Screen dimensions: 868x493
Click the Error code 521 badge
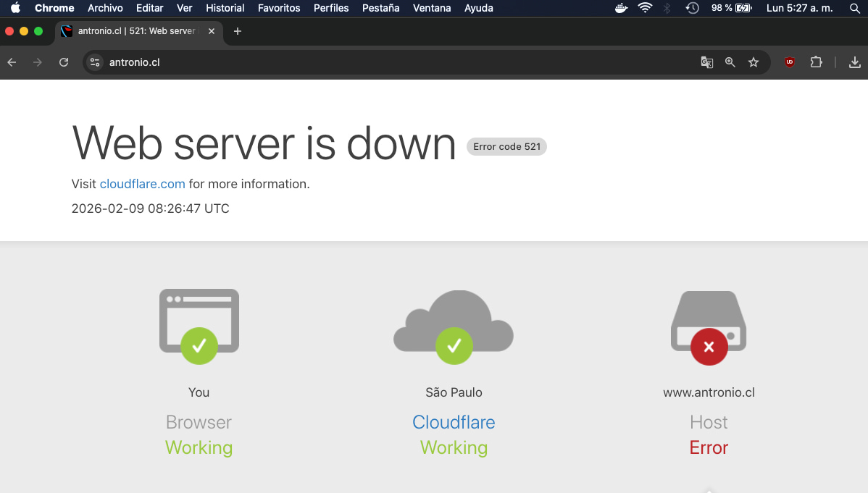506,147
